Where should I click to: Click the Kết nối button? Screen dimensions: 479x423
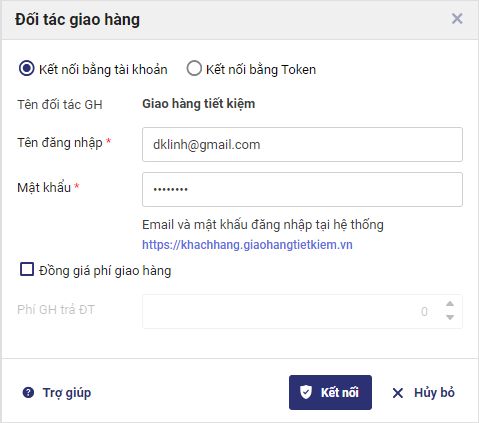[x=330, y=392]
